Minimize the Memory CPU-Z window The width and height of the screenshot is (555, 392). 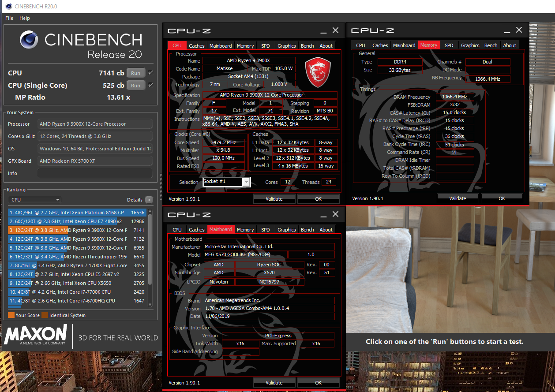(x=507, y=32)
